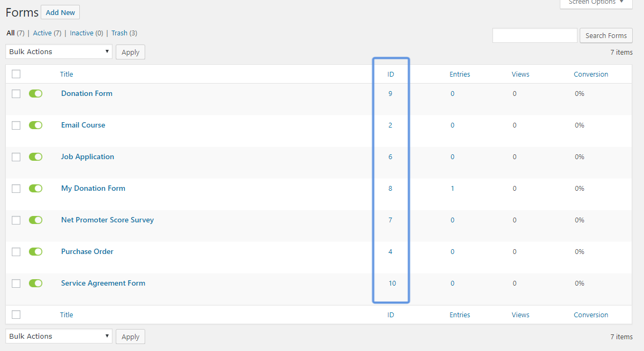Tick the Net Promoter Score Survey checkbox
The image size is (644, 351).
pyautogui.click(x=16, y=220)
